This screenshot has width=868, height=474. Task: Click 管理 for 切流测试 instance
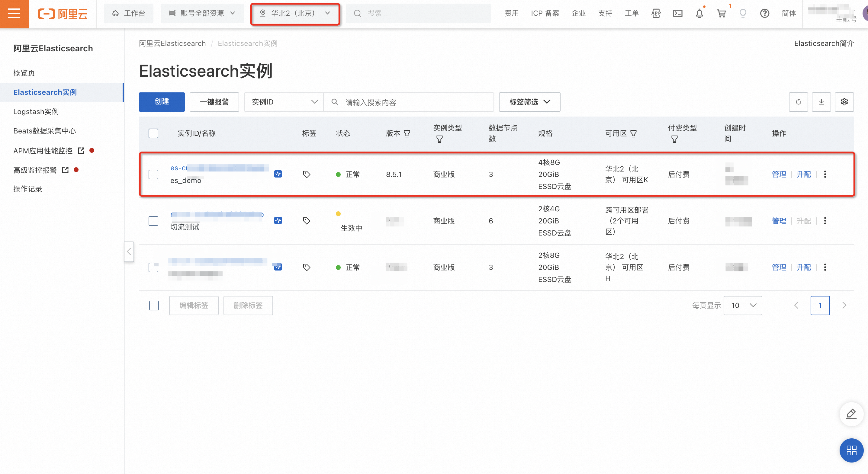tap(779, 221)
